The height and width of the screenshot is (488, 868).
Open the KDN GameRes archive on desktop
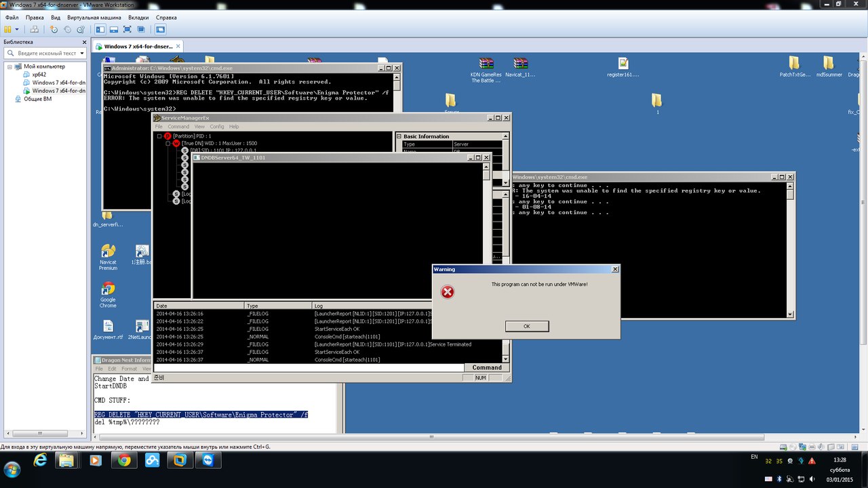(486, 69)
